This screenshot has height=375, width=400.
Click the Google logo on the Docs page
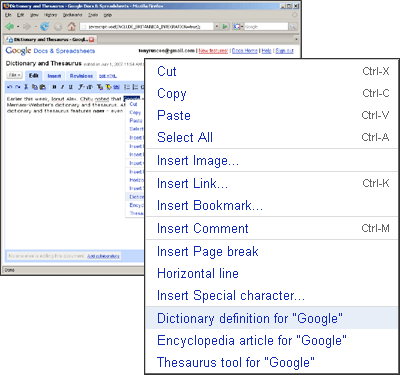pos(18,51)
